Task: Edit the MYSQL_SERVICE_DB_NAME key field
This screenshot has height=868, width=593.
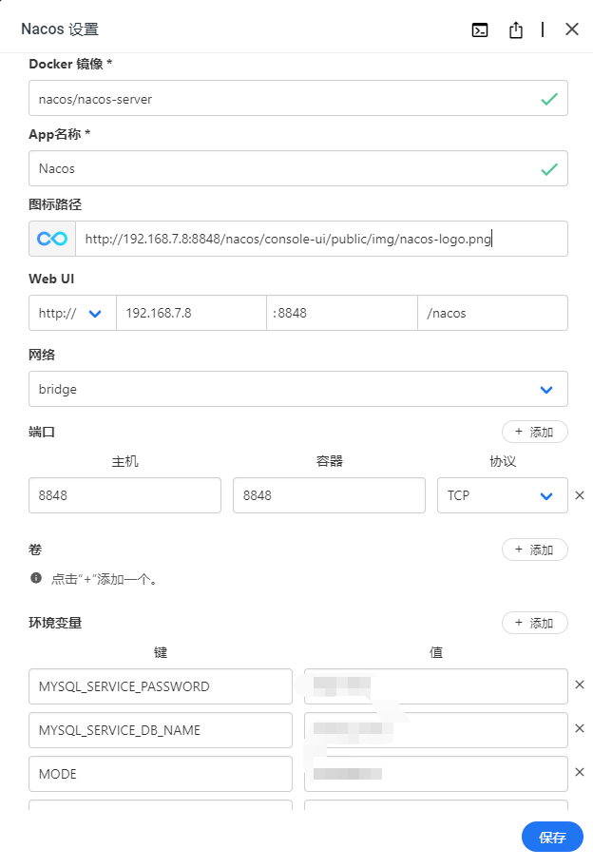Action: tap(161, 730)
